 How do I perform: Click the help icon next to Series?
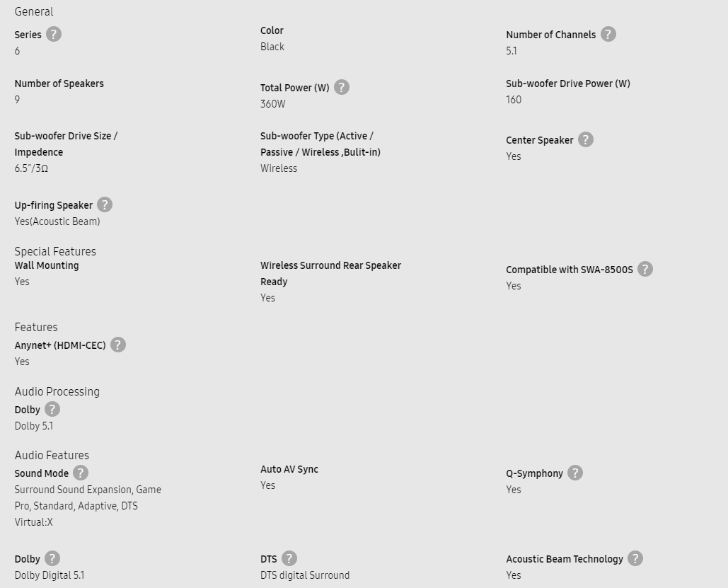click(54, 34)
